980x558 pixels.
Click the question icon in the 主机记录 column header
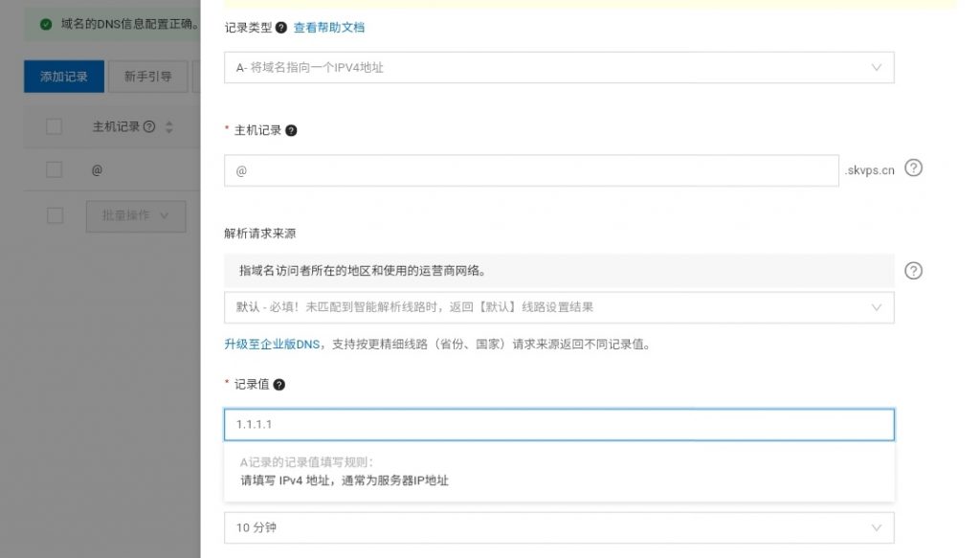tap(149, 126)
